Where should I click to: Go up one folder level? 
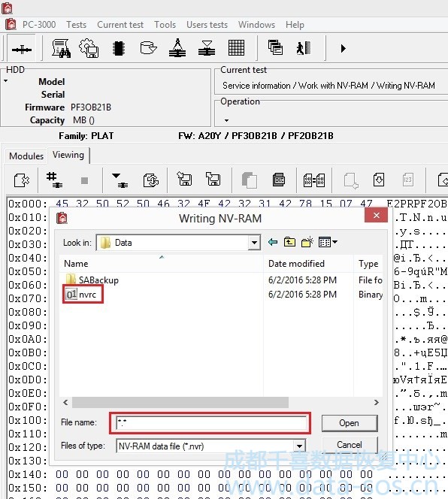(x=289, y=242)
